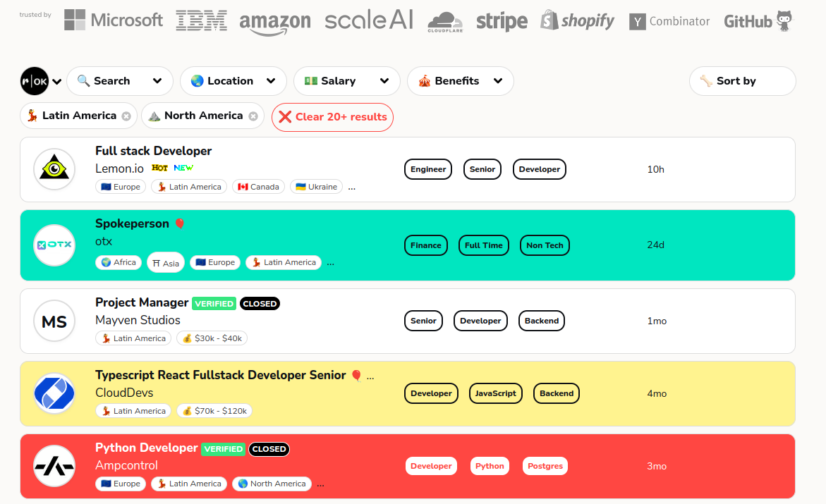Click the JavaScript tag on CloudDevs job
Screen dimensions: 826x504
tap(496, 393)
